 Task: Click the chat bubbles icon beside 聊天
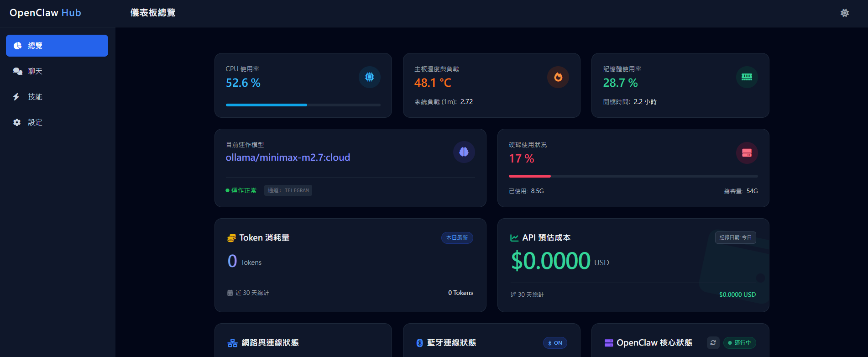pos(17,71)
